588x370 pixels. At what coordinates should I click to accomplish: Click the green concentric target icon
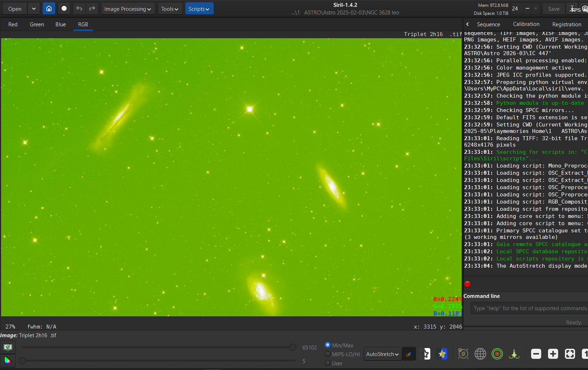pyautogui.click(x=497, y=354)
